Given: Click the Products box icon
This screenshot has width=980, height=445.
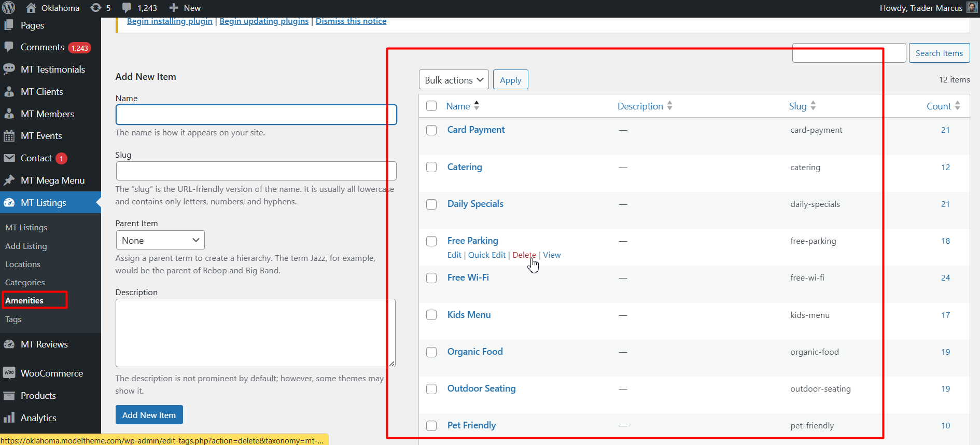Looking at the screenshot, I should coord(9,396).
